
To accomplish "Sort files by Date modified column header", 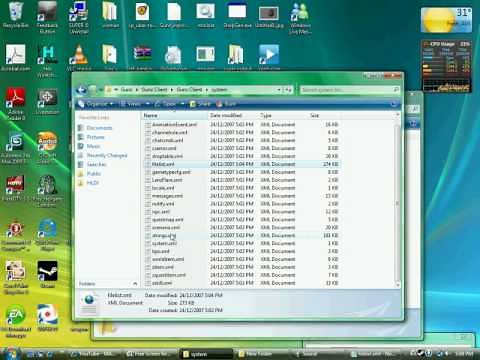I will (x=233, y=115).
